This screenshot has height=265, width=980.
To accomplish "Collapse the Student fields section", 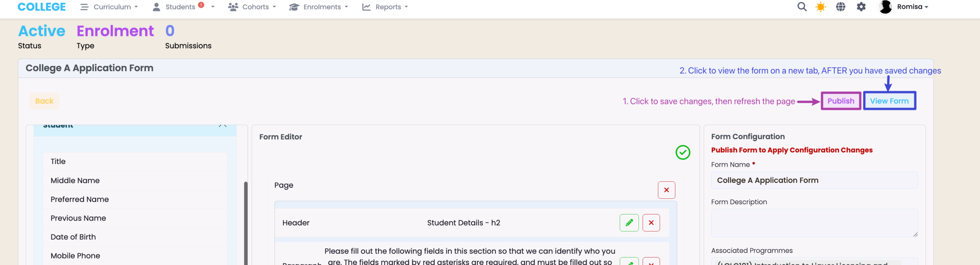I will pyautogui.click(x=223, y=126).
